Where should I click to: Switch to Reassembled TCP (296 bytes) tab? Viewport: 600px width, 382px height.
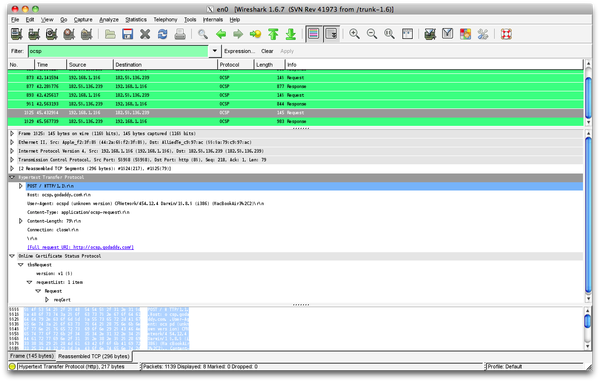(x=94, y=356)
